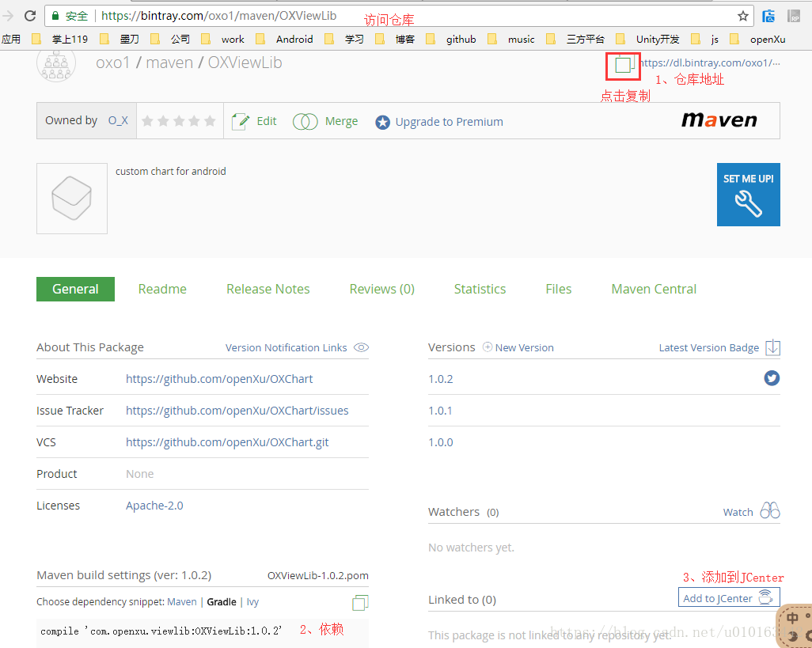The height and width of the screenshot is (648, 812).
Task: Open the Issue Tracker OXChart/issues link
Action: click(237, 411)
